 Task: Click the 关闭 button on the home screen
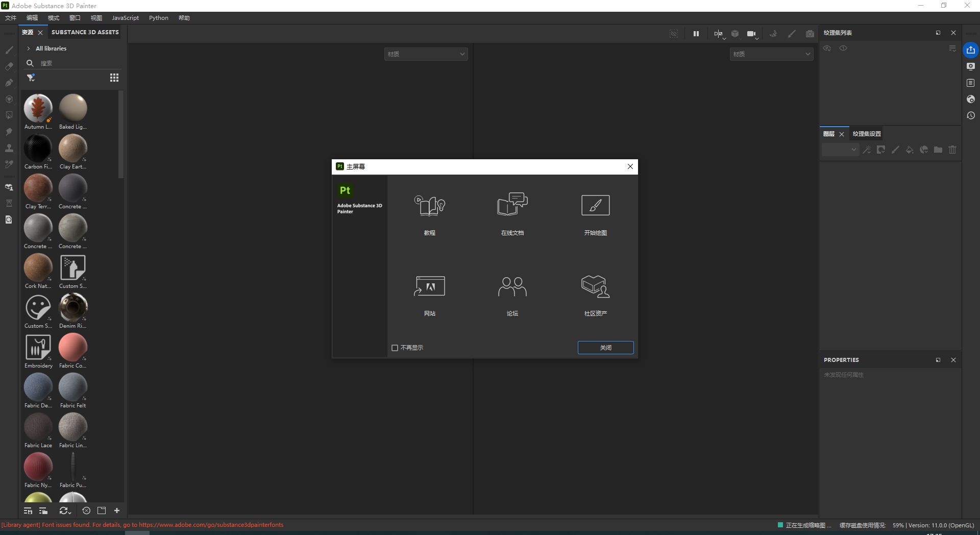[x=605, y=347]
